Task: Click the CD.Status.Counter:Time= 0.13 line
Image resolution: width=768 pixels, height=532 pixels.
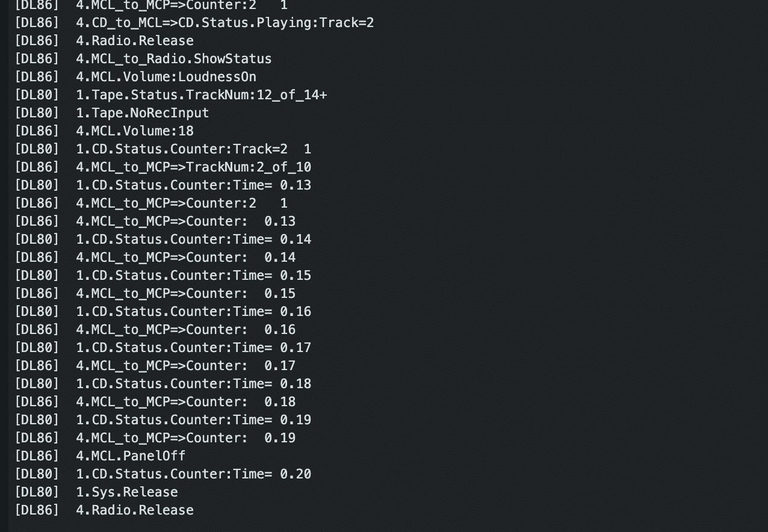Action: tap(163, 185)
